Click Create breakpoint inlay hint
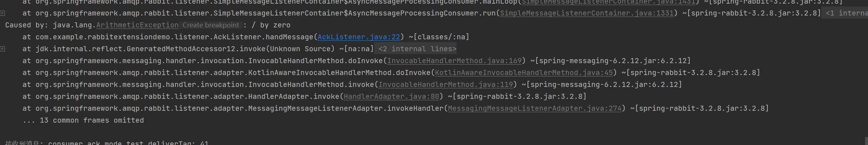868x145 pixels. pyautogui.click(x=211, y=25)
